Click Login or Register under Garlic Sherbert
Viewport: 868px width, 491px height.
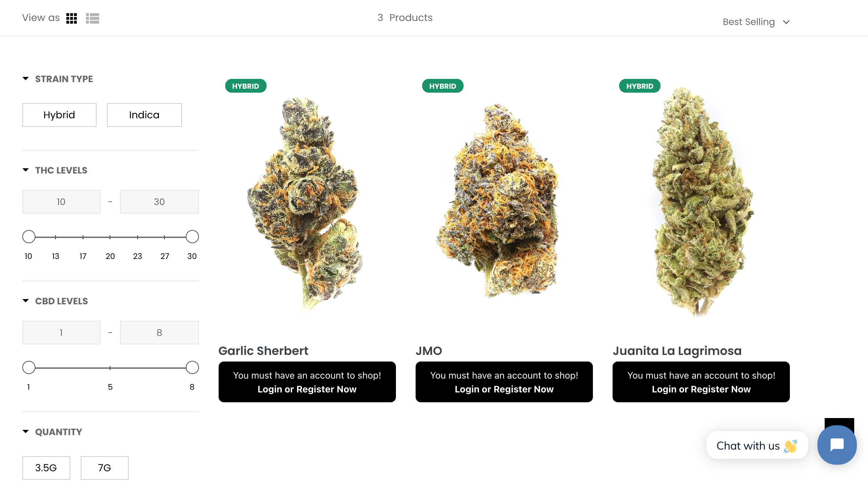coord(307,389)
